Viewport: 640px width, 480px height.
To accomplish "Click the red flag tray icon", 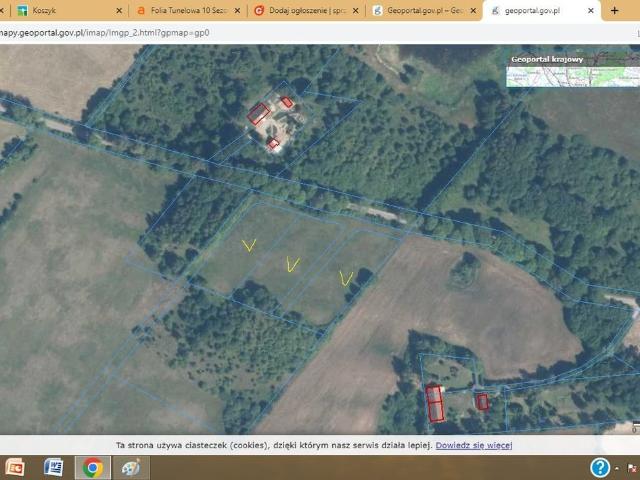I will click(633, 469).
